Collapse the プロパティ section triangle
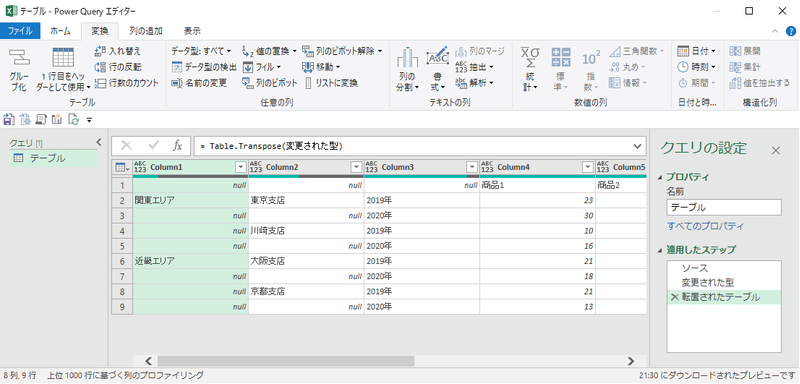 (662, 177)
